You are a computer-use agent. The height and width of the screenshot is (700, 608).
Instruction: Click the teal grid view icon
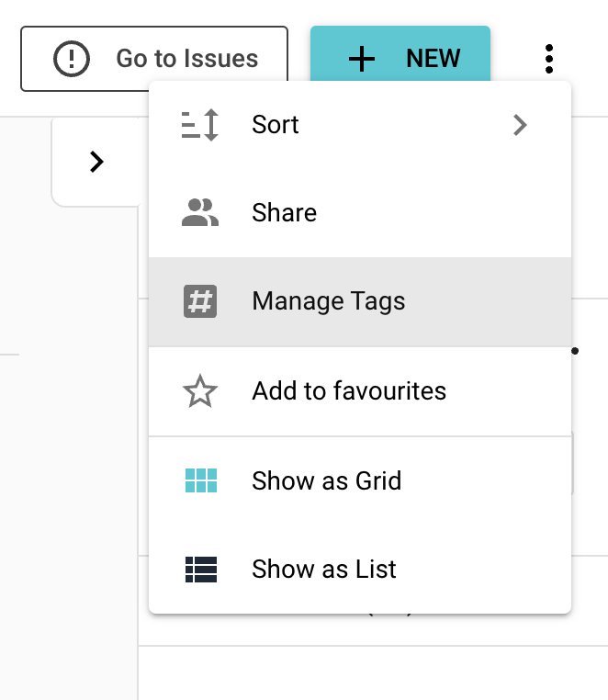199,480
